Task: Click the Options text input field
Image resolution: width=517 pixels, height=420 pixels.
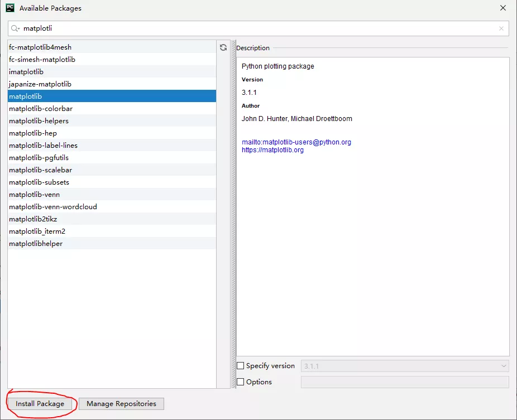Action: coord(405,382)
